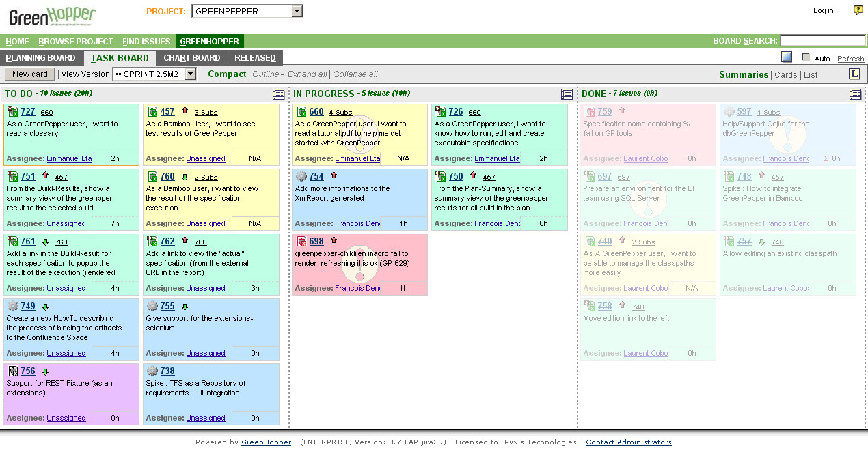Open the View Version SPRINT 2.5M2 dropdown
The height and width of the screenshot is (452, 868).
[191, 74]
